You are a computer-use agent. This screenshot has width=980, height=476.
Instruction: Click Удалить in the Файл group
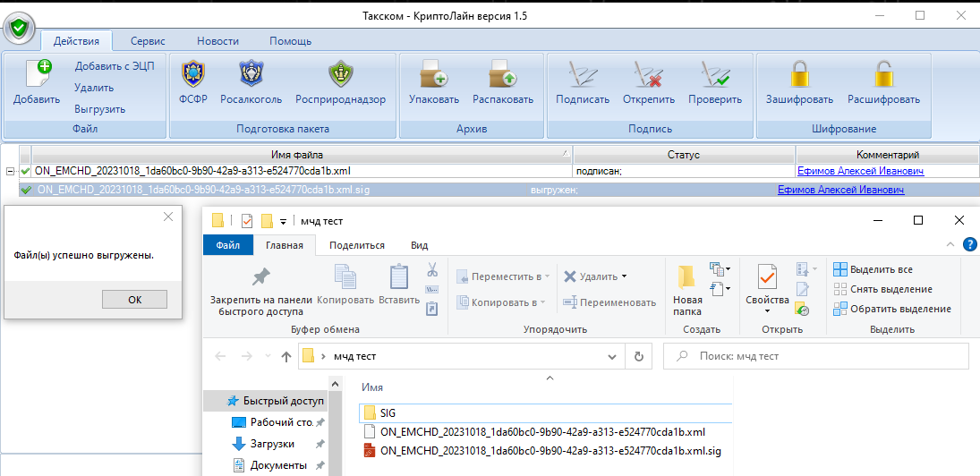(x=94, y=88)
